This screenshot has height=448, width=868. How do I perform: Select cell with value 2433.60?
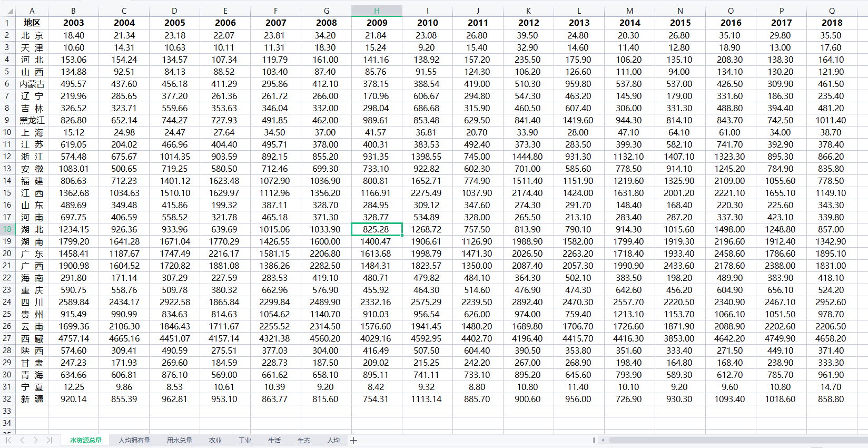(680, 266)
